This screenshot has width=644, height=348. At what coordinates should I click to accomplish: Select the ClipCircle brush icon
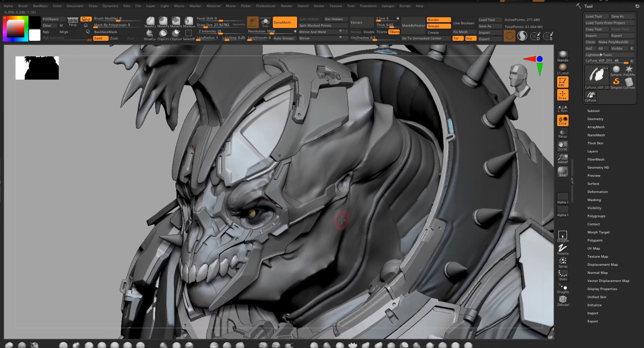163,35
